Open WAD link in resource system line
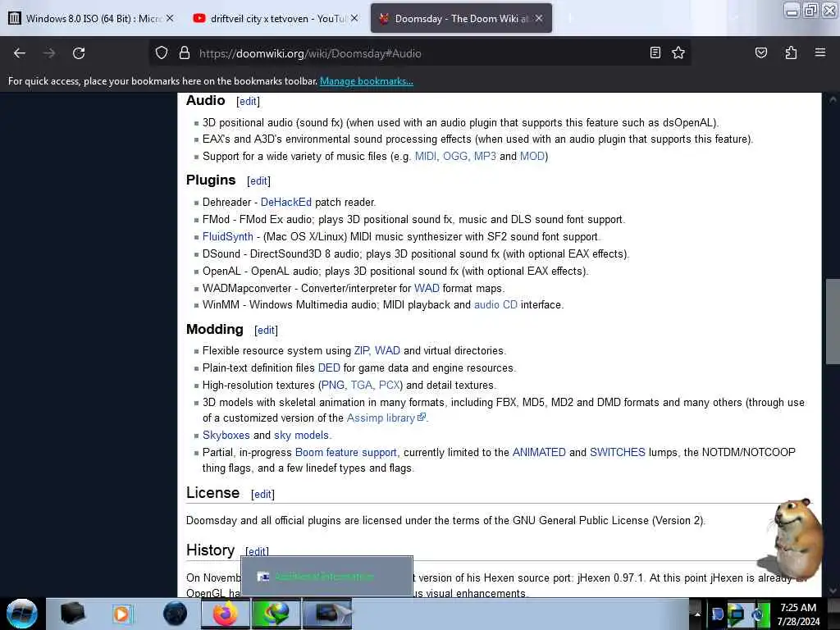Screen dimensions: 840x630 (x=387, y=350)
